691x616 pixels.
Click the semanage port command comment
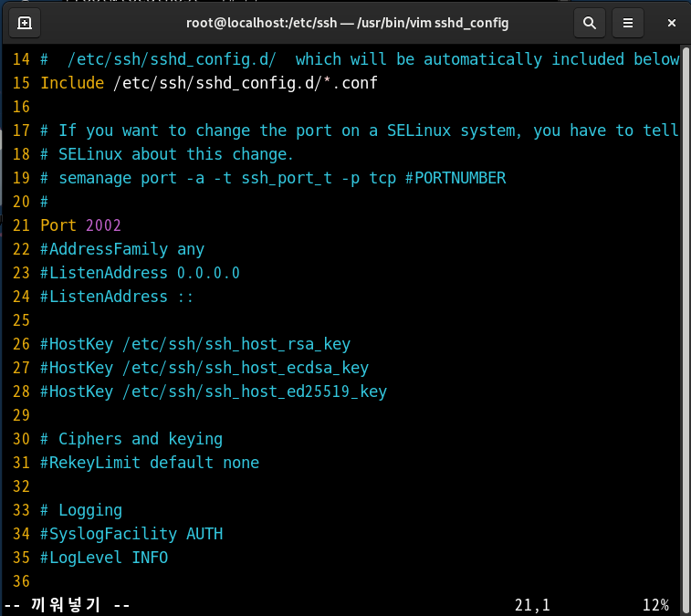(x=273, y=178)
